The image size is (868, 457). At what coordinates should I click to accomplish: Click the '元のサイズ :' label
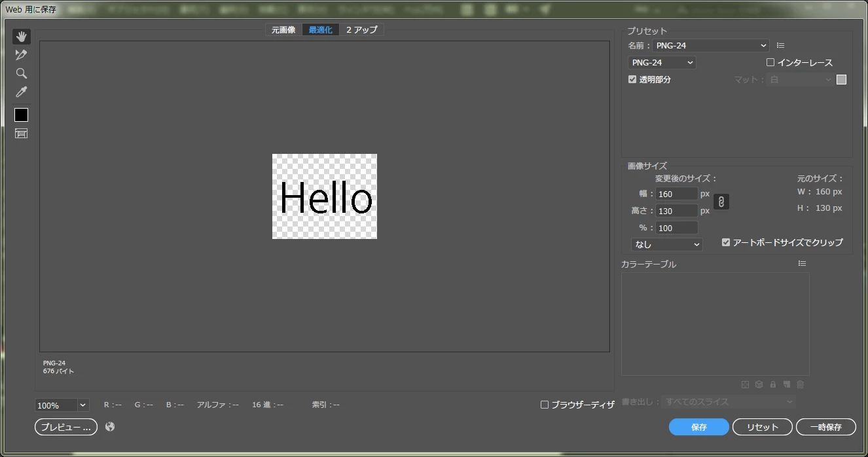820,178
